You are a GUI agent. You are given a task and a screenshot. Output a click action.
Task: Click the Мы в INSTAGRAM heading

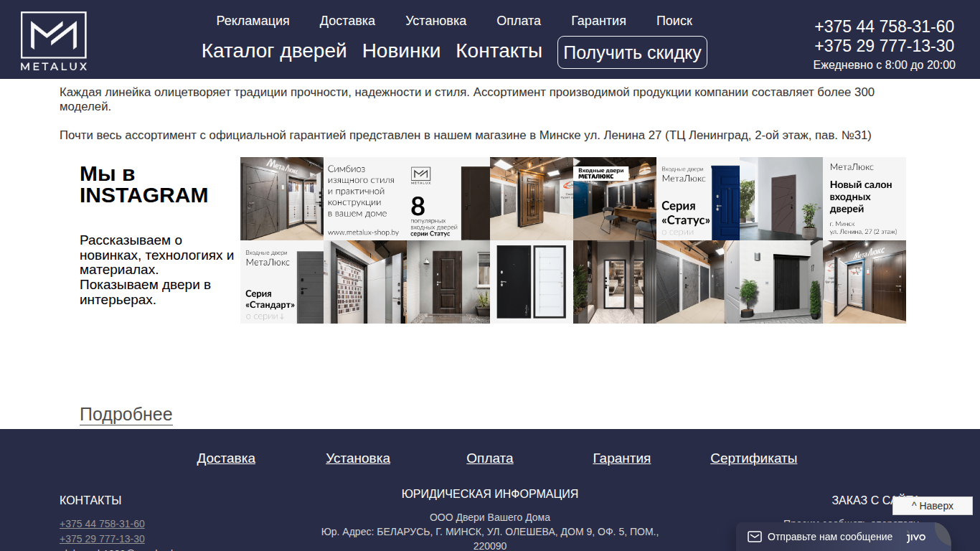click(144, 184)
